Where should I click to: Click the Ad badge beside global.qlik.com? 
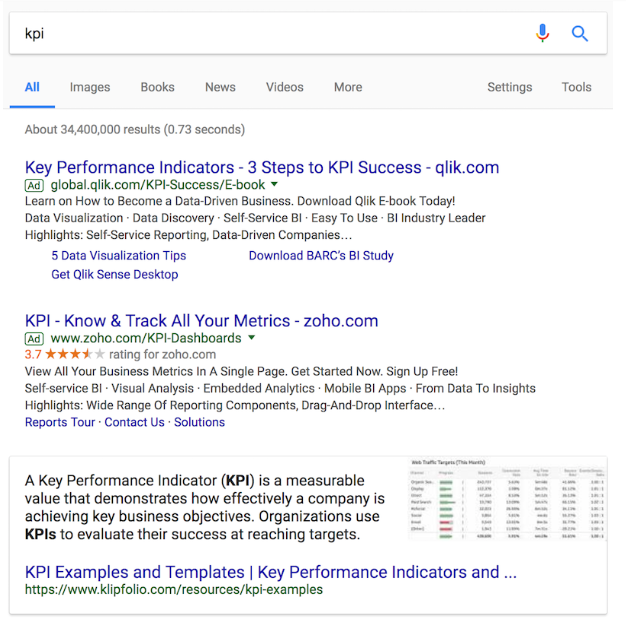tap(34, 185)
